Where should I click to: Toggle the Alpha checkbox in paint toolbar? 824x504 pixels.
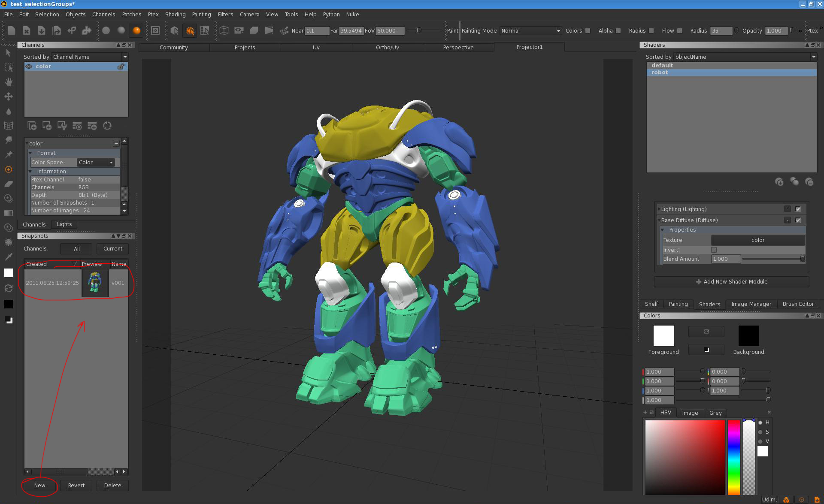coord(618,31)
